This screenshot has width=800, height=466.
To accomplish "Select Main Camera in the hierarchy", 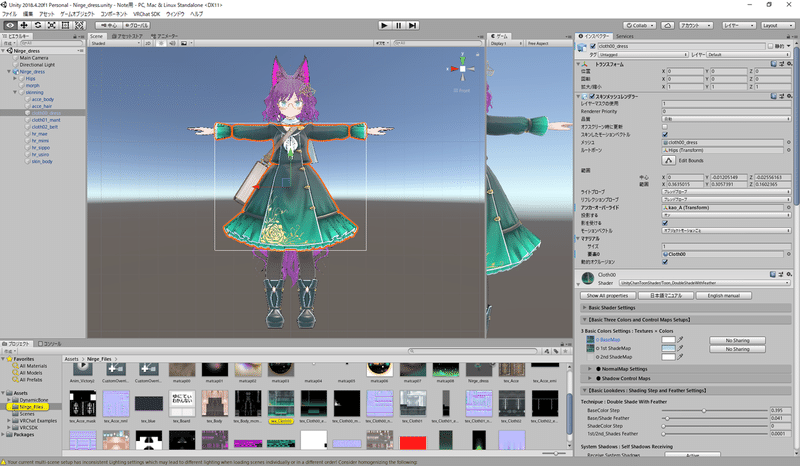I will click(33, 58).
